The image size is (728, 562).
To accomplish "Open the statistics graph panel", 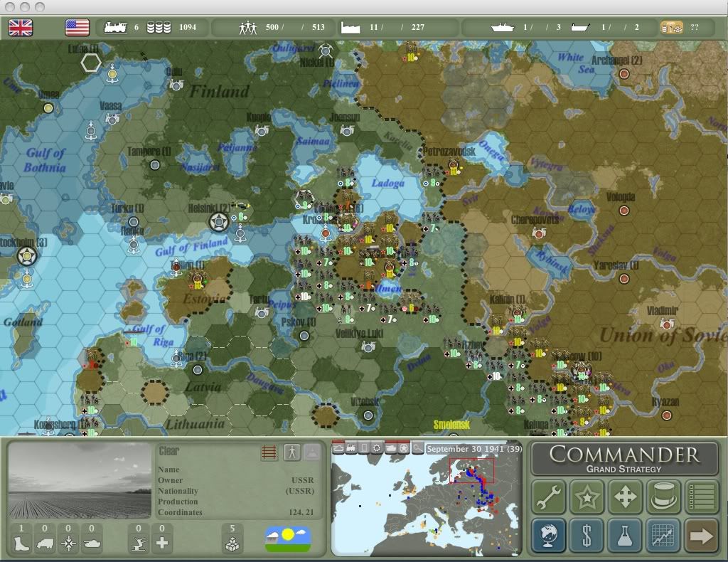I will (663, 535).
